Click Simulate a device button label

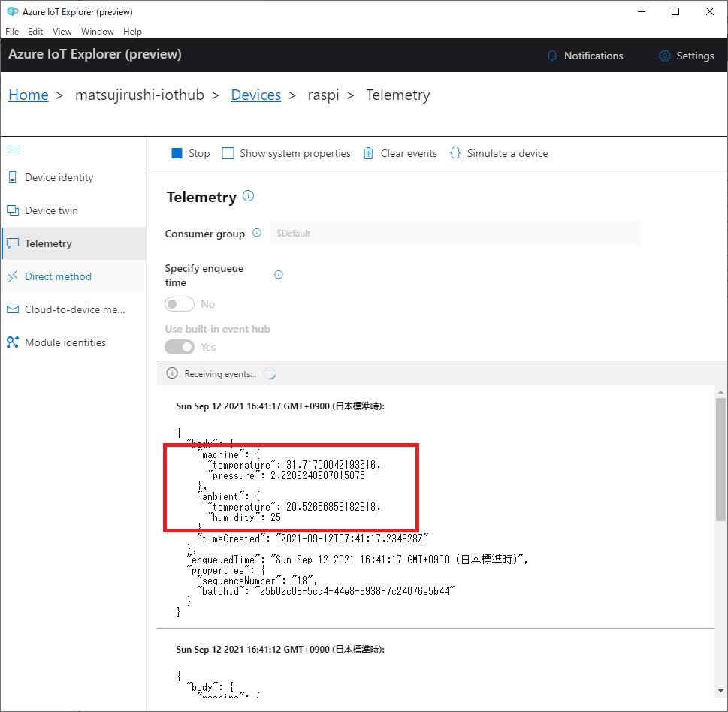coord(507,154)
